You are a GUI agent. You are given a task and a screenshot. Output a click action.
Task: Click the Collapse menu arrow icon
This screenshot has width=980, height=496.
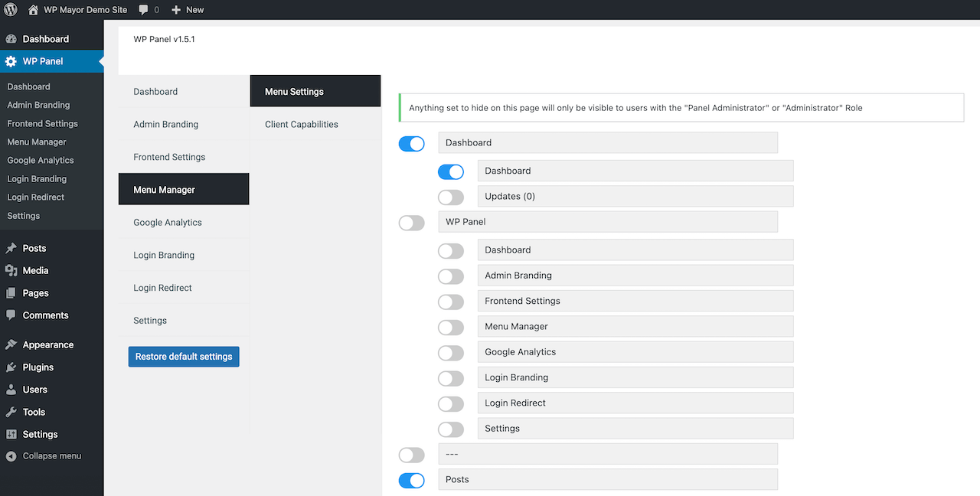click(11, 456)
